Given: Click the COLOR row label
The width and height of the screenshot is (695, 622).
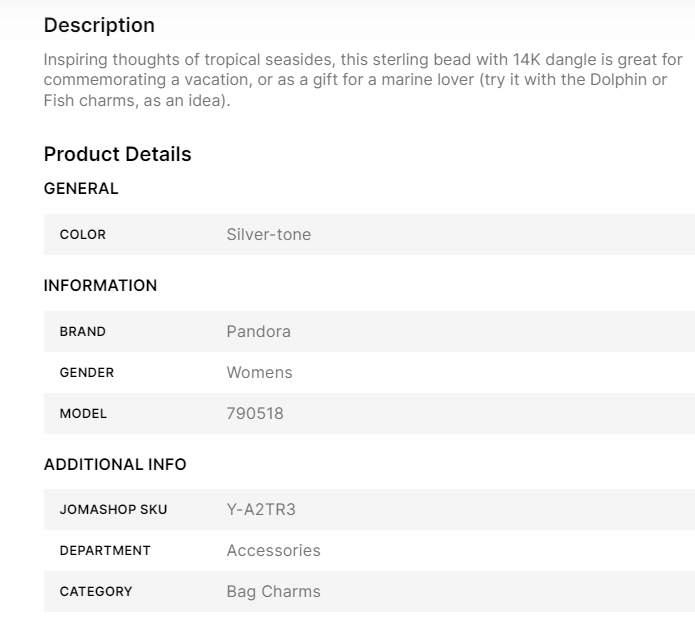Looking at the screenshot, I should coord(82,234).
